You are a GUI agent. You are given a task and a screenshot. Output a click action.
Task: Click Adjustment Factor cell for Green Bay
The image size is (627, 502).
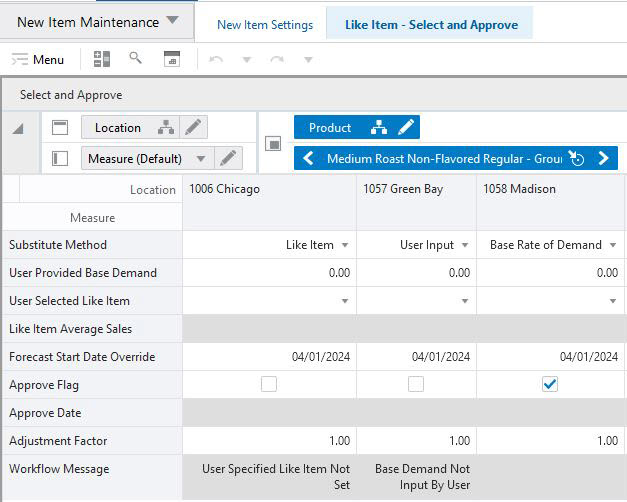coord(416,441)
